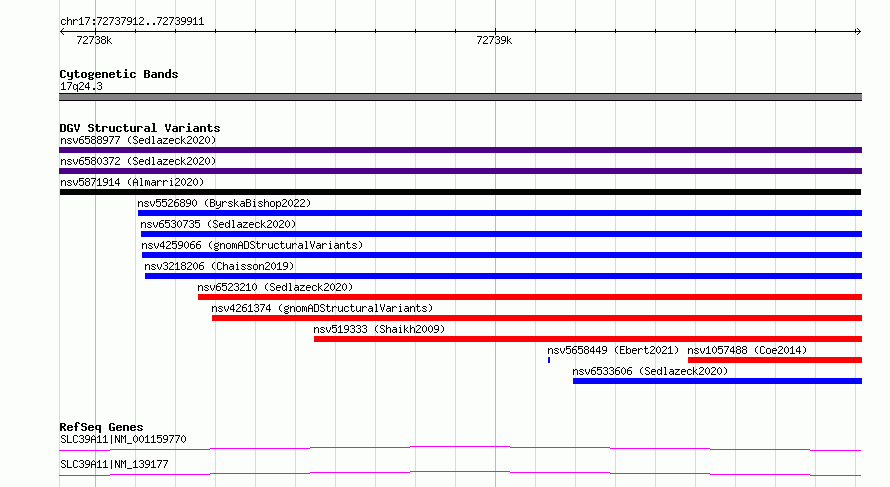Screen dimensions: 890x487
Task: Click the magenta SLC39A11|NM_139177 transcript line
Action: (x=460, y=473)
